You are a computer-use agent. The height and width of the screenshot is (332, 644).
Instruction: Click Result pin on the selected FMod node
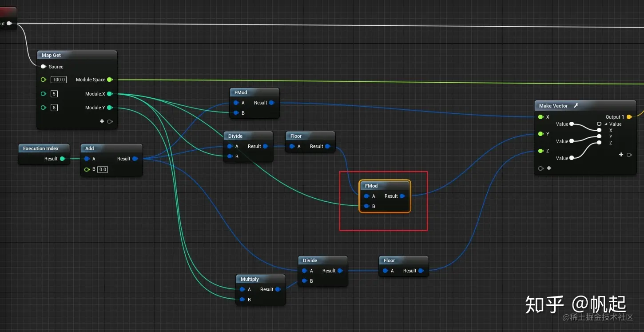402,196
